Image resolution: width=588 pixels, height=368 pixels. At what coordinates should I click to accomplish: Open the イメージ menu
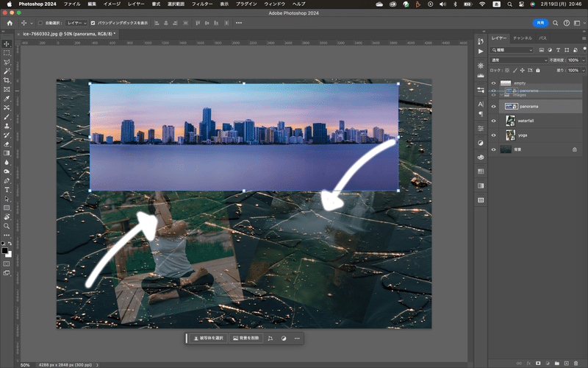[x=112, y=4]
